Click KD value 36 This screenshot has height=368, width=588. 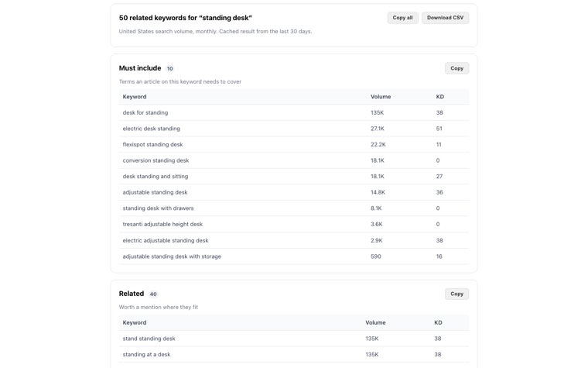[439, 192]
